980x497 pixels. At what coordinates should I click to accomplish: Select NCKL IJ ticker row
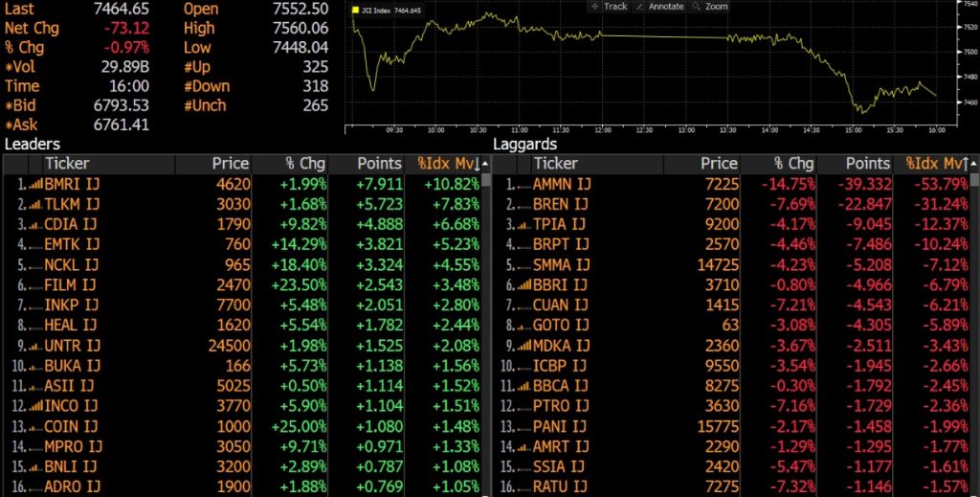(x=71, y=265)
